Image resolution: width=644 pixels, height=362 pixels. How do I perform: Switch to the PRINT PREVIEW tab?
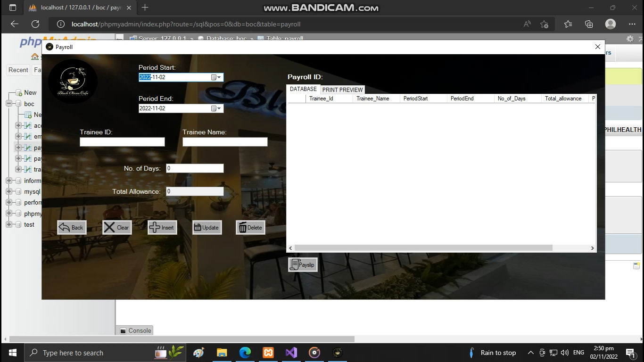(343, 90)
